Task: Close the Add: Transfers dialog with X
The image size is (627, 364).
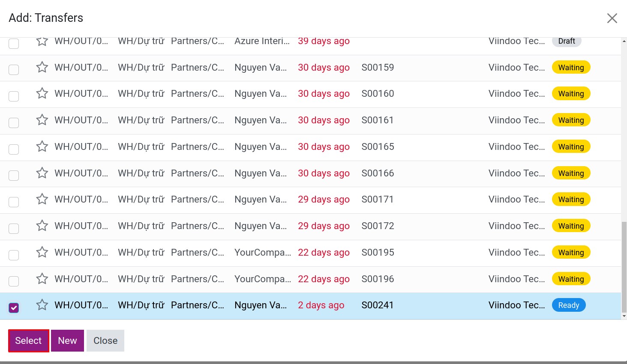Action: [612, 18]
